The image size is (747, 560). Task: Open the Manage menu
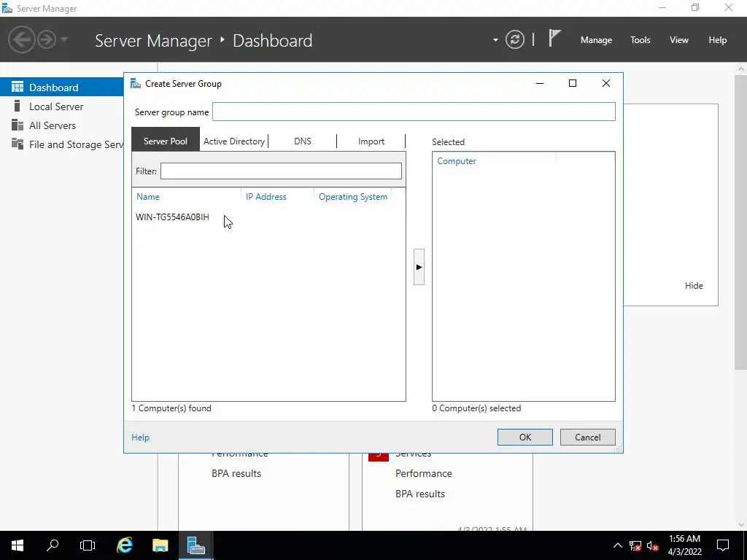pyautogui.click(x=596, y=40)
